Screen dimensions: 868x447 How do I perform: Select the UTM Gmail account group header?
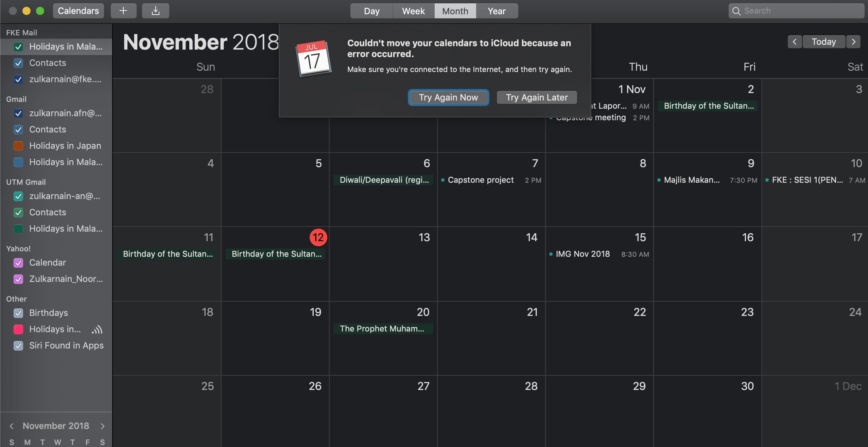[26, 182]
